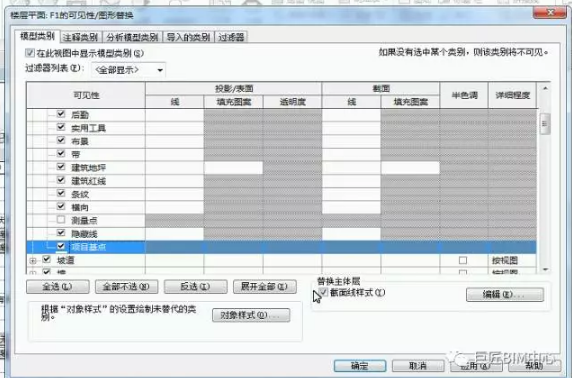Click the 全选 button
The image size is (572, 378).
tap(58, 286)
